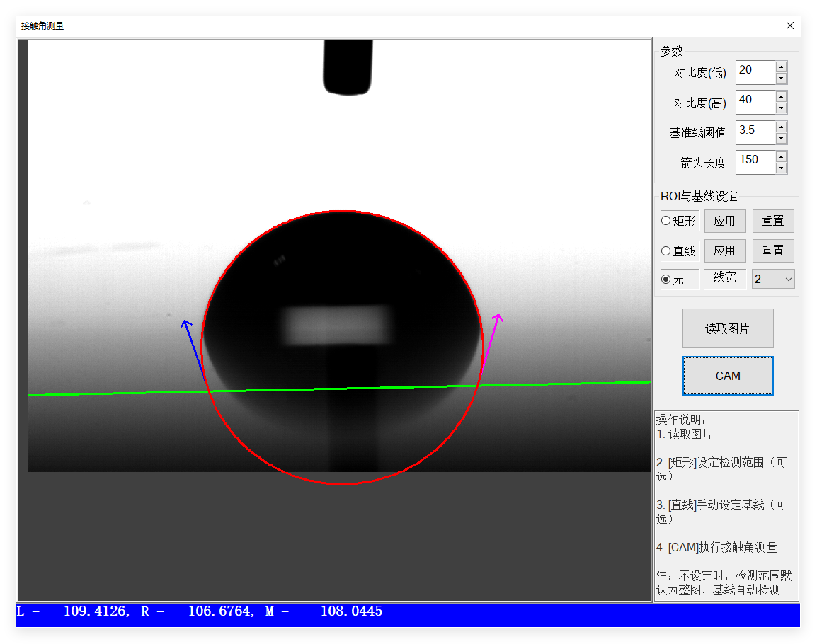Click the 读取图片 button
Image resolution: width=817 pixels, height=644 pixels.
pos(727,328)
